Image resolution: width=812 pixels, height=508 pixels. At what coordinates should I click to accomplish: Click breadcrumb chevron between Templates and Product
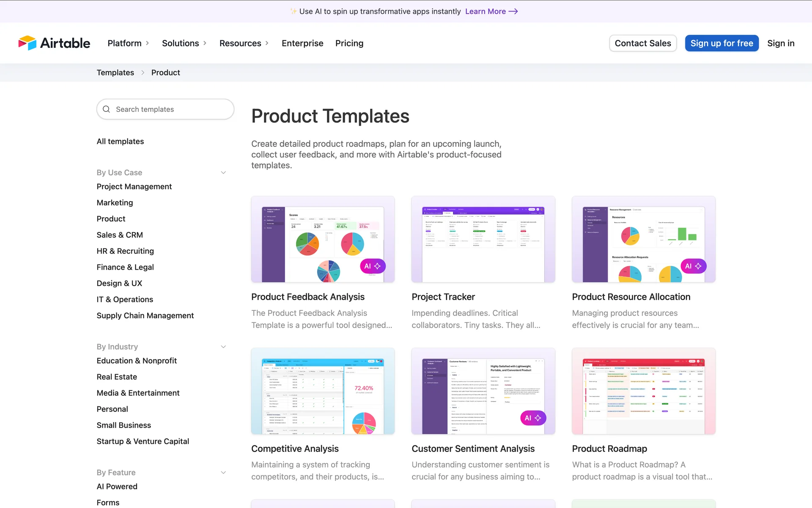click(143, 73)
